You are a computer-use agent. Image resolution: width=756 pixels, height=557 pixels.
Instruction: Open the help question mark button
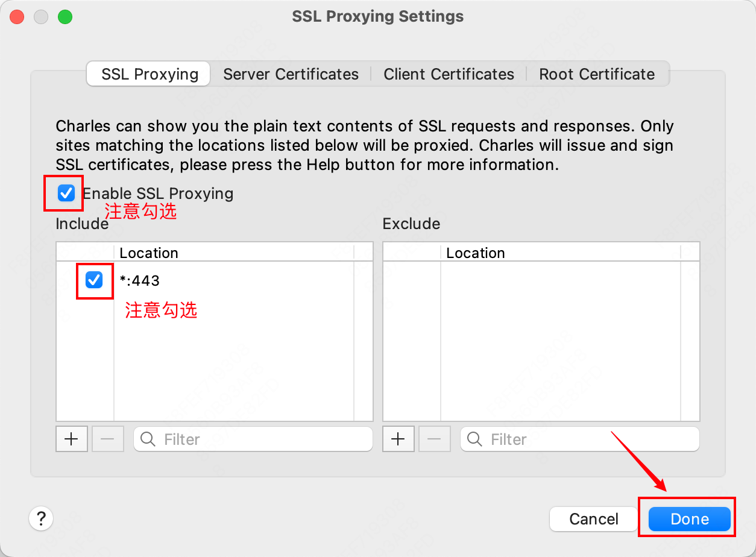click(x=41, y=518)
